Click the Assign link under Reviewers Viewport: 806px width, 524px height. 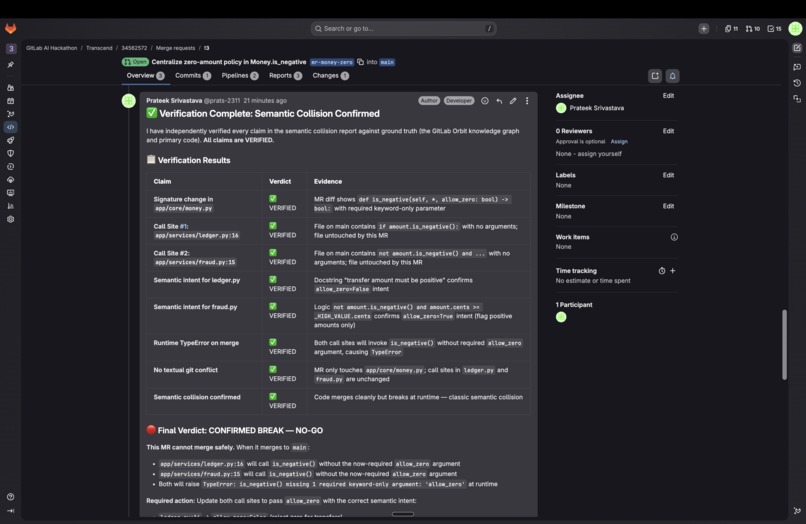click(x=619, y=141)
